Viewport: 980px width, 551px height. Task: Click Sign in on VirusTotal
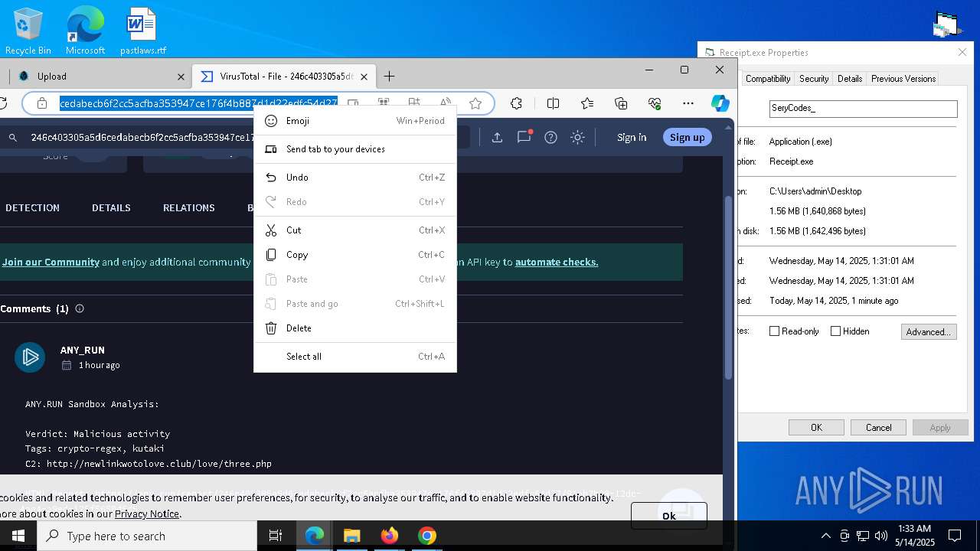(x=632, y=137)
